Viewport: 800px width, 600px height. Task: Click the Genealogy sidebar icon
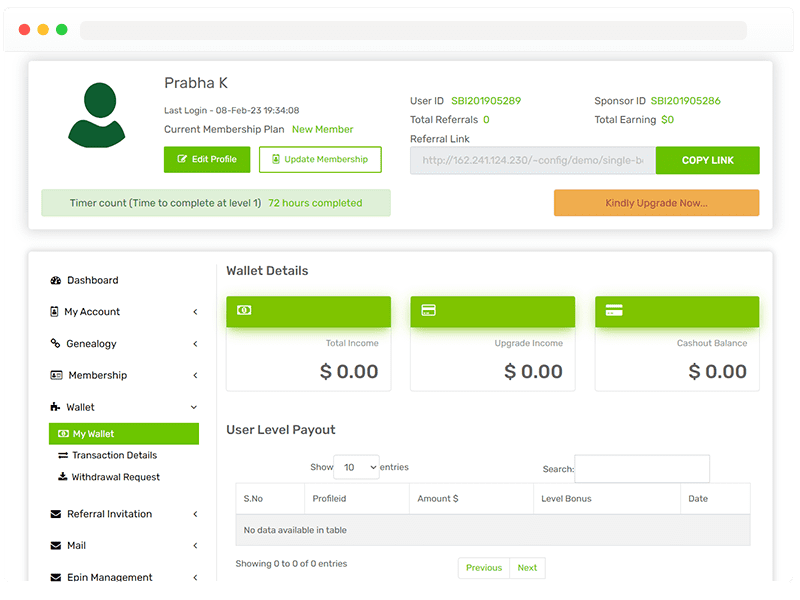56,344
